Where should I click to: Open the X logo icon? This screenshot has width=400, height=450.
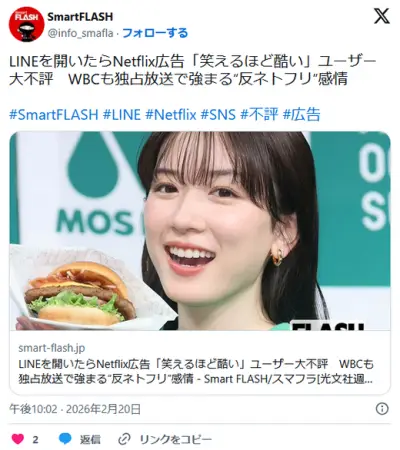(x=382, y=16)
